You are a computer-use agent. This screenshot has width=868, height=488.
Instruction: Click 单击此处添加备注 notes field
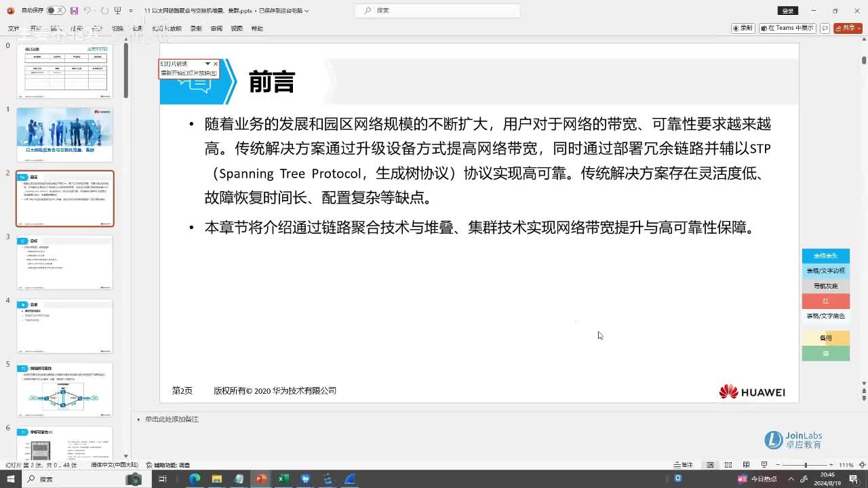click(x=172, y=420)
